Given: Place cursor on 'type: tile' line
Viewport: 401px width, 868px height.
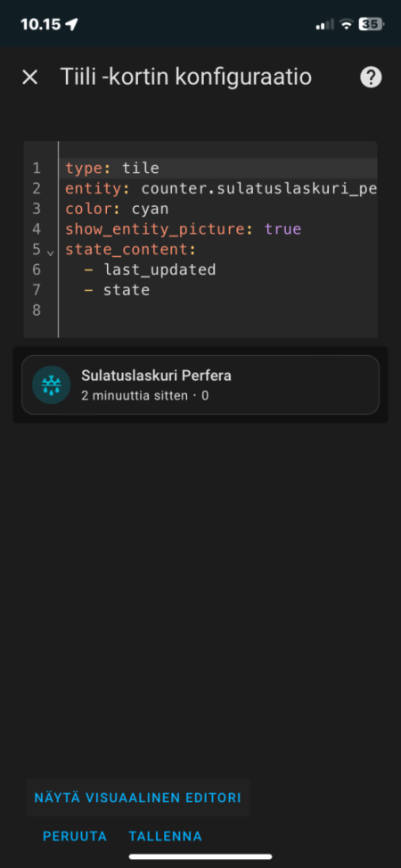Looking at the screenshot, I should click(112, 168).
